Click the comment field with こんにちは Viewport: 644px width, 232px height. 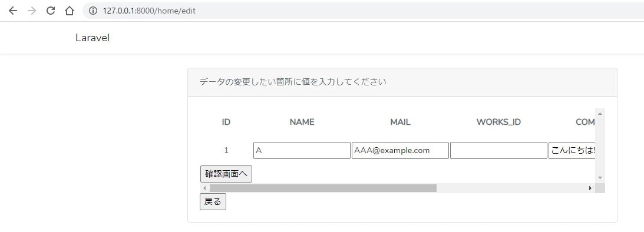click(572, 150)
